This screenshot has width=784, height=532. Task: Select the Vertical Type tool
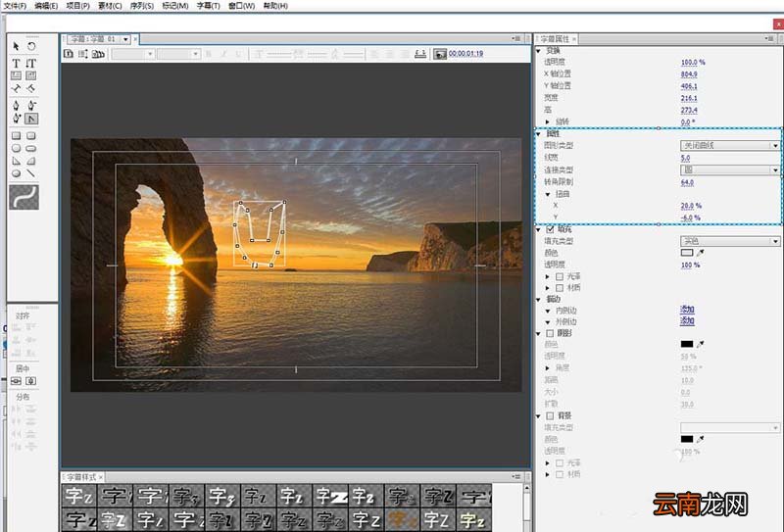[x=31, y=63]
